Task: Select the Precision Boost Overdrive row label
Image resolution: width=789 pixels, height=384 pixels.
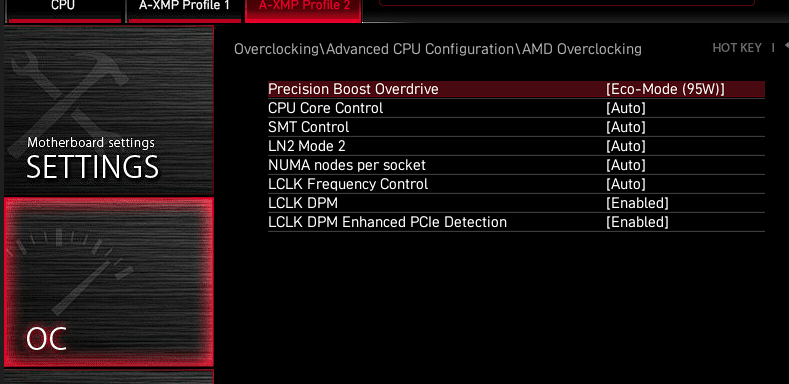Action: click(353, 89)
